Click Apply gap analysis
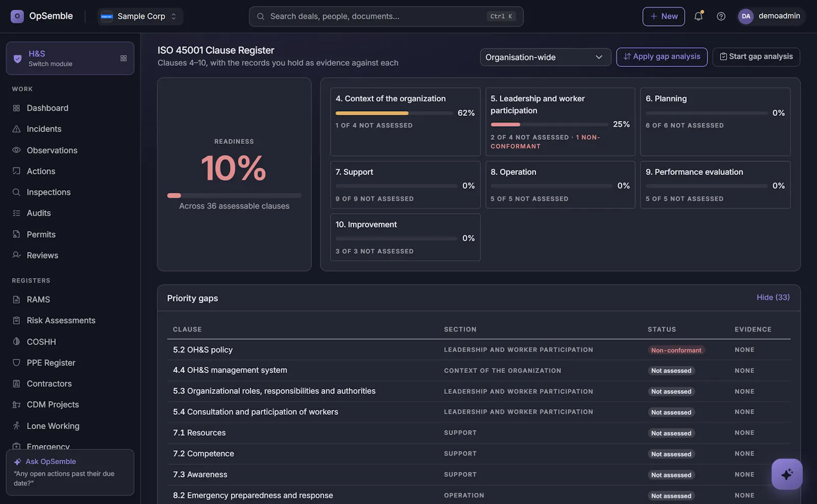 tap(662, 57)
